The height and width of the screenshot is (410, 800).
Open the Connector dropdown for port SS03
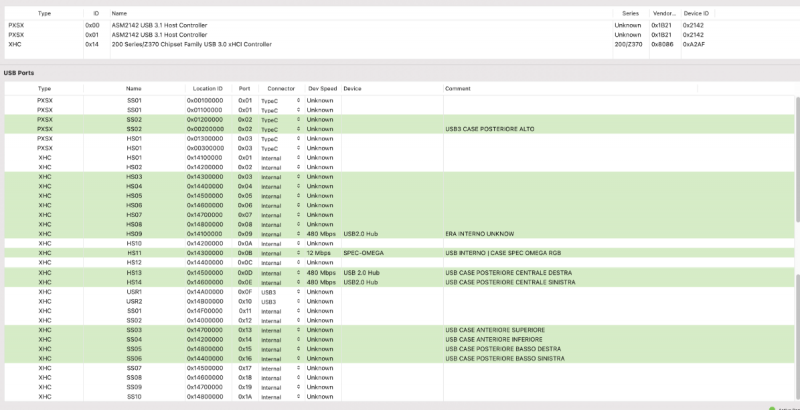pyautogui.click(x=298, y=329)
